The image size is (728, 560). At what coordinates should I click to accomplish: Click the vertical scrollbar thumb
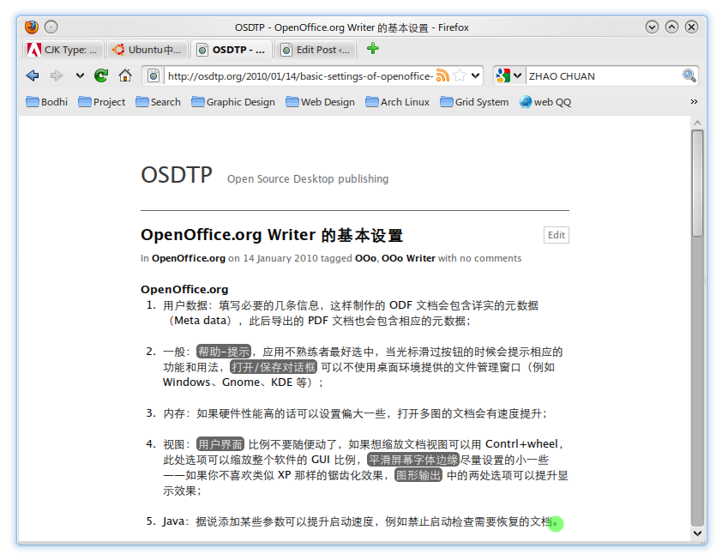pos(697,184)
